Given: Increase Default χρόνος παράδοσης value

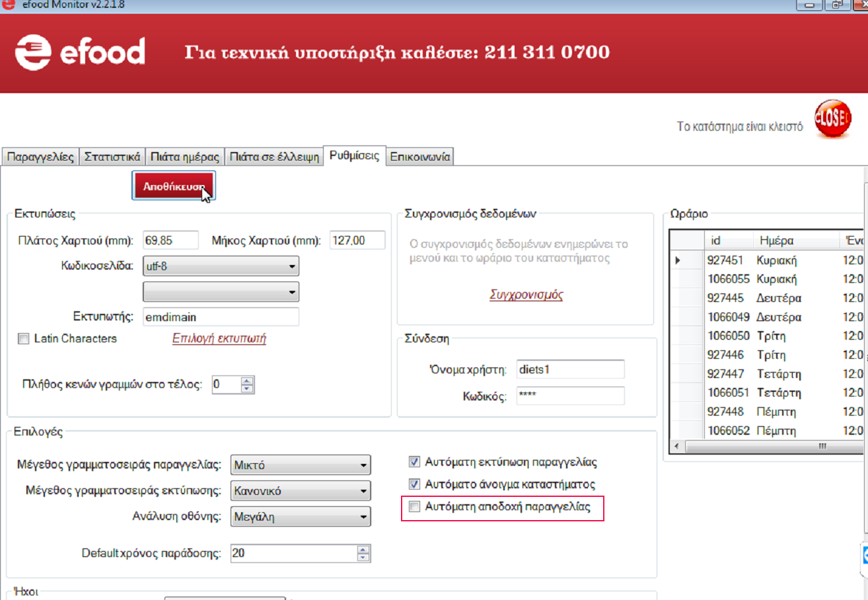Looking at the screenshot, I should click(363, 549).
